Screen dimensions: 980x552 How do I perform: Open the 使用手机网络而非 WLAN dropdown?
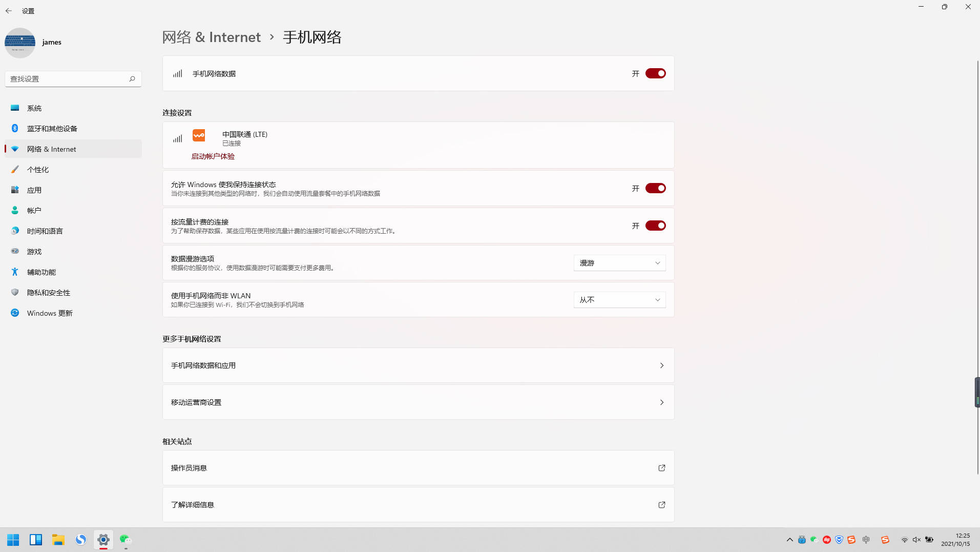tap(619, 299)
